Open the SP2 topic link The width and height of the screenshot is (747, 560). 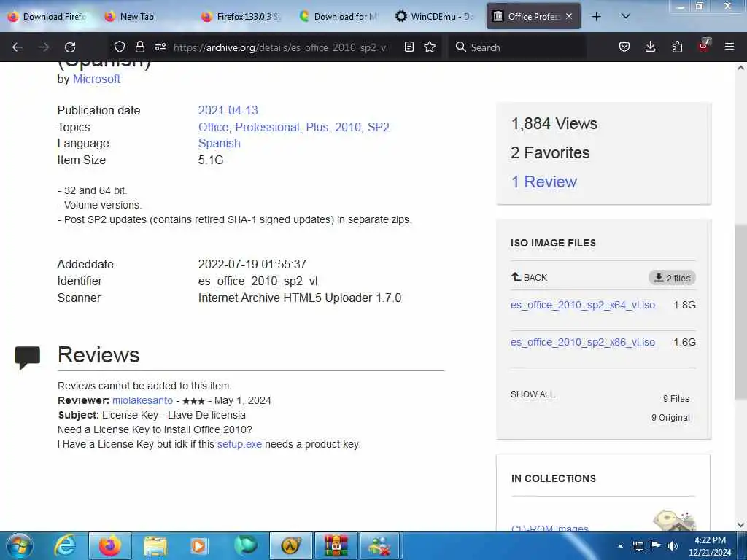[x=379, y=127]
